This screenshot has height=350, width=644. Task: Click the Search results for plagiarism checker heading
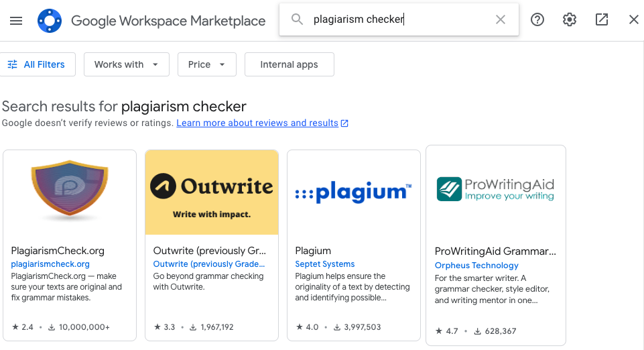tap(124, 107)
